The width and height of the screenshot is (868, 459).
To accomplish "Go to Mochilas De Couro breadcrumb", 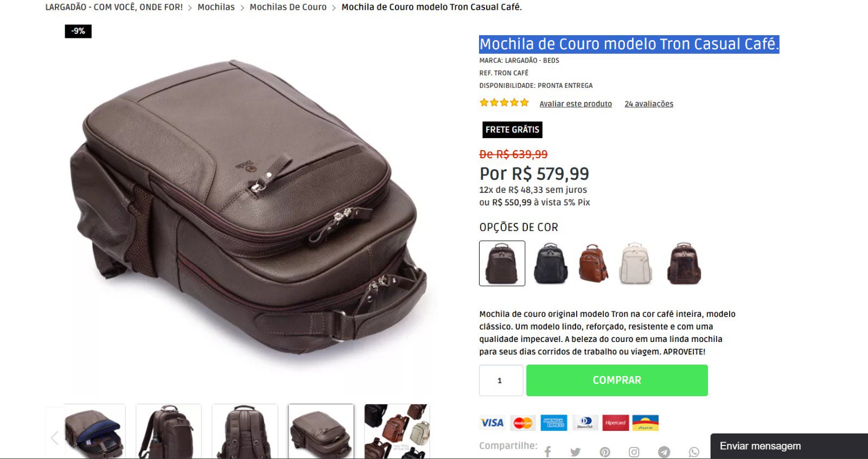I will pyautogui.click(x=288, y=7).
